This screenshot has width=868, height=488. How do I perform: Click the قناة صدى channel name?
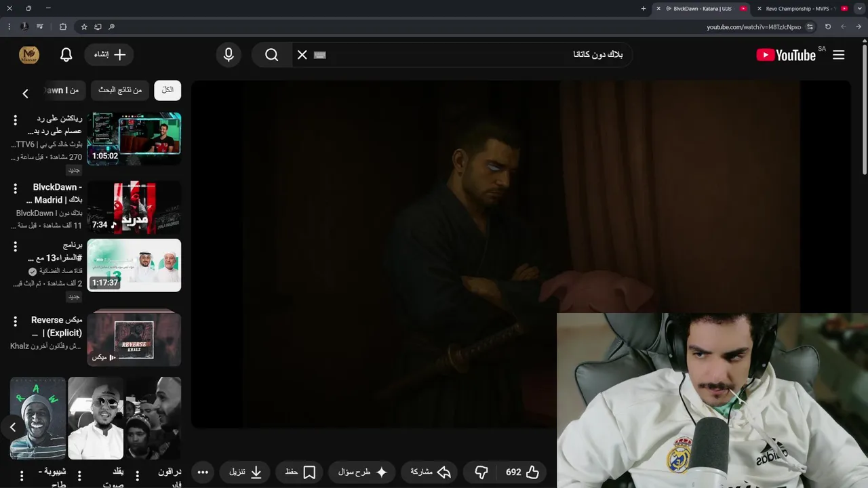pos(60,271)
